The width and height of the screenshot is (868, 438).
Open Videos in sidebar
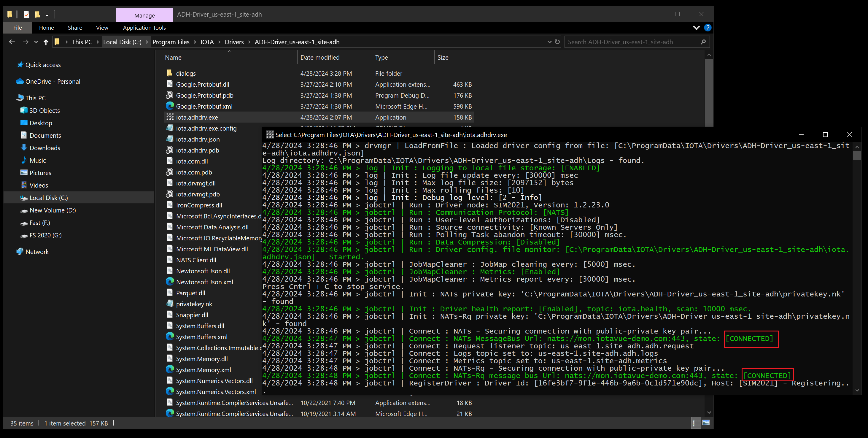point(39,185)
